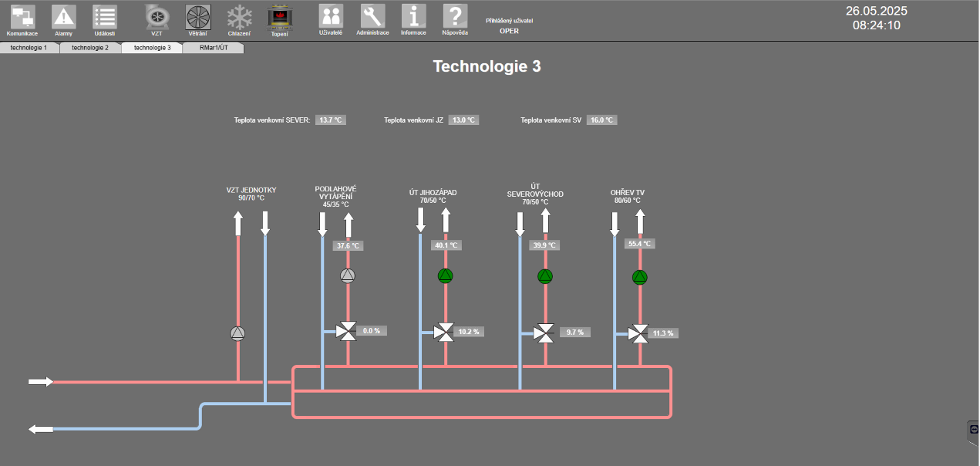Switch to the technologie 2 tab
980x466 pixels.
[x=90, y=48]
